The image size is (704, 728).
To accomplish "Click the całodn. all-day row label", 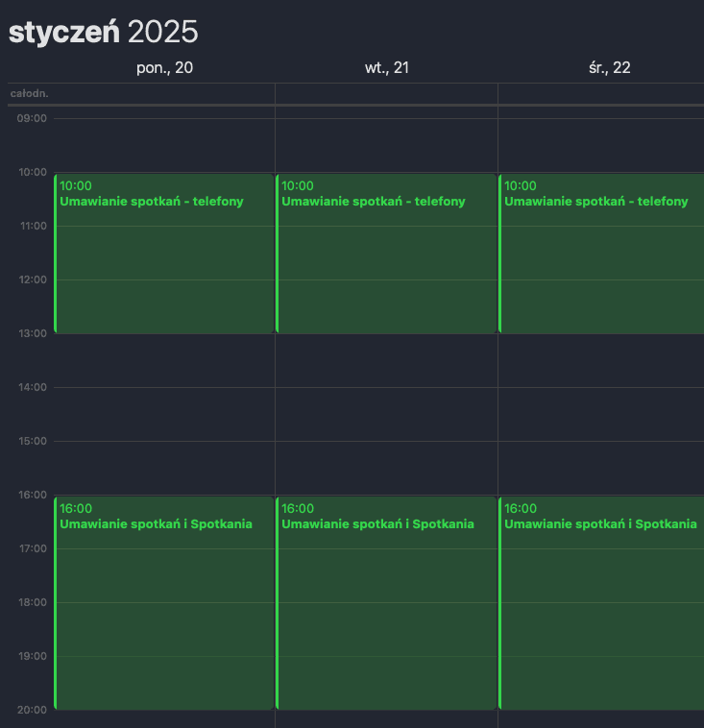I will (x=29, y=94).
